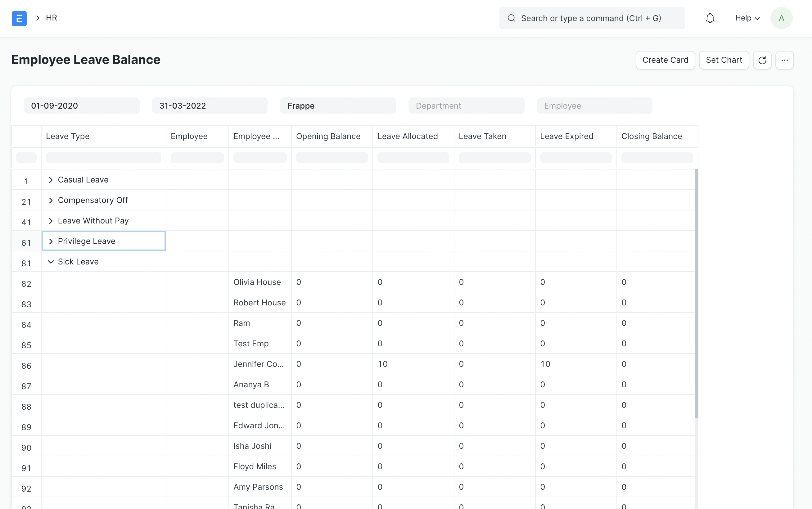Expand the Casual Leave group
Image resolution: width=812 pixels, height=509 pixels.
[x=51, y=180]
